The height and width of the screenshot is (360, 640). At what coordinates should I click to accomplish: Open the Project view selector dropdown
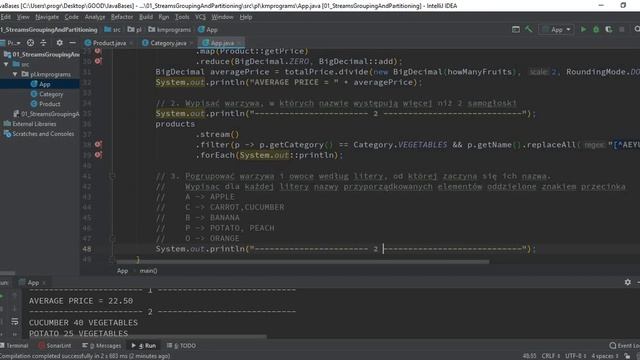click(x=11, y=43)
